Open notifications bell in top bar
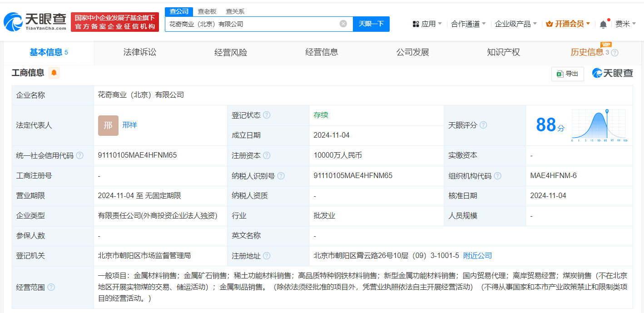 603,24
